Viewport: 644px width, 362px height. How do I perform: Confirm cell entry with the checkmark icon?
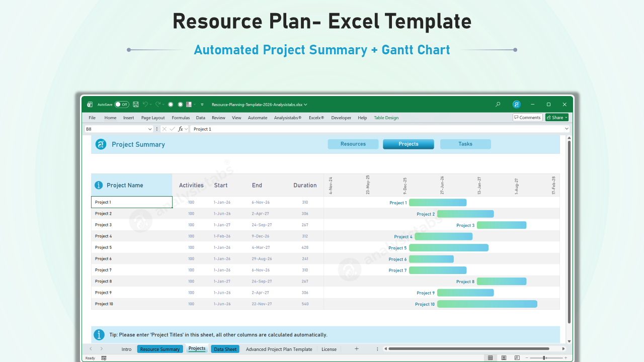click(172, 129)
